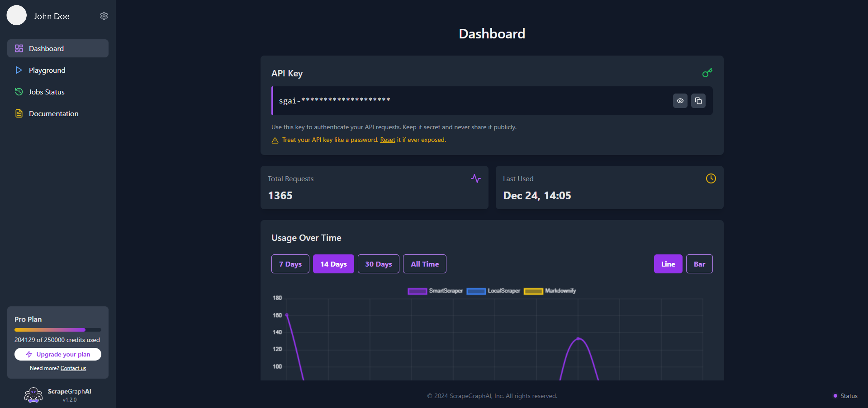Reveal the API key with eye icon
The height and width of the screenshot is (408, 868).
680,101
